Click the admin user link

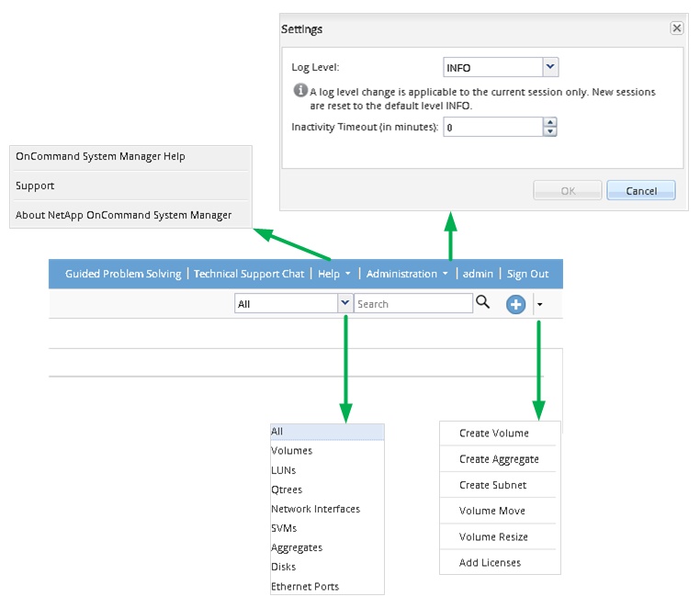[478, 274]
